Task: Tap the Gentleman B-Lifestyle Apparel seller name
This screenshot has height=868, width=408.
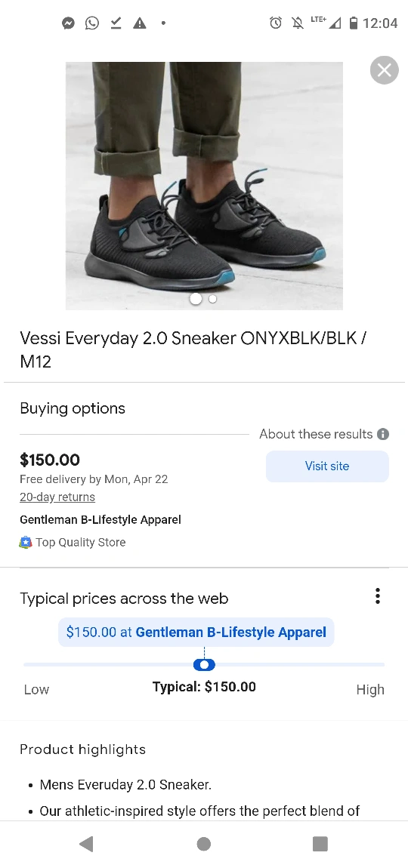Action: [100, 520]
